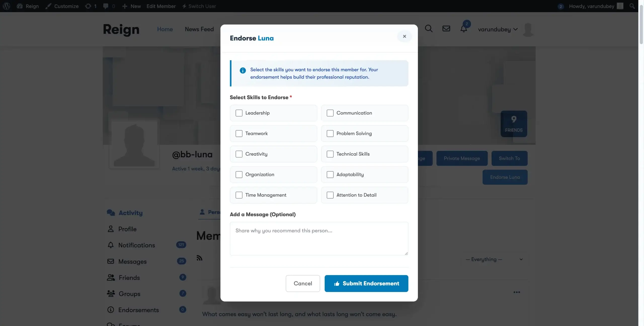Check the Leadership skill

click(x=239, y=113)
